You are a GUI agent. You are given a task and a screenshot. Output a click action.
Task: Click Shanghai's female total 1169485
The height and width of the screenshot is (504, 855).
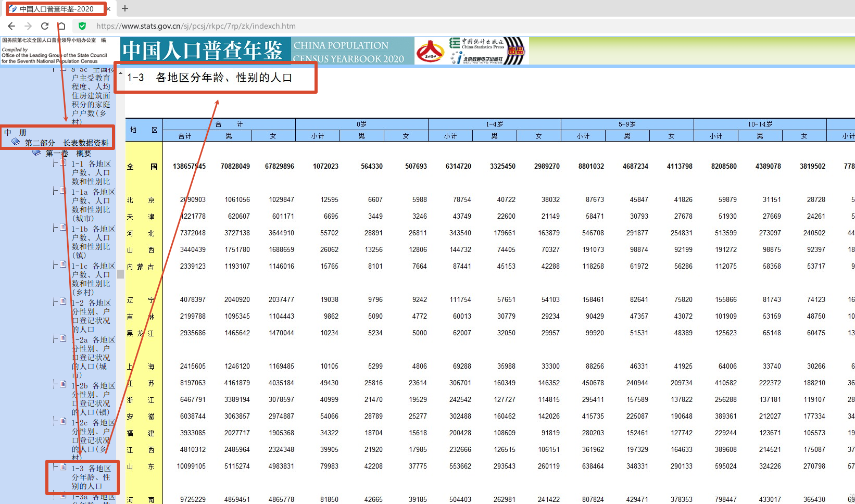(281, 367)
